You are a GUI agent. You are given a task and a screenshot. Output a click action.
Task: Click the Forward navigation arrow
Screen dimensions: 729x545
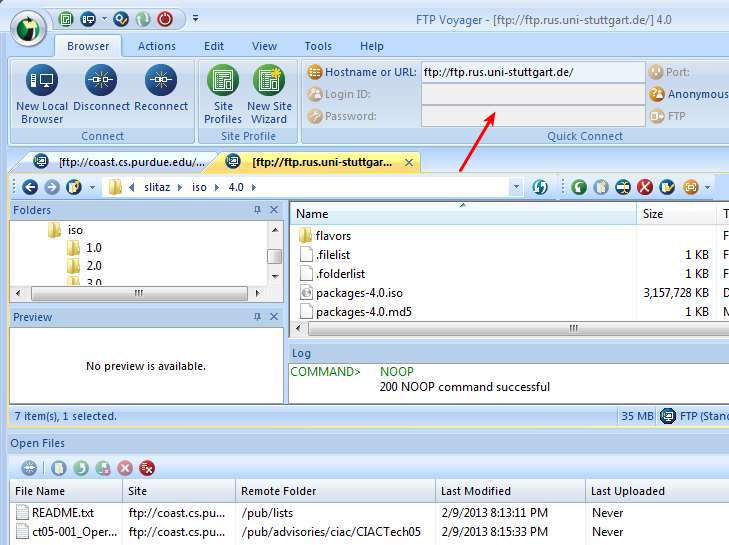(52, 187)
